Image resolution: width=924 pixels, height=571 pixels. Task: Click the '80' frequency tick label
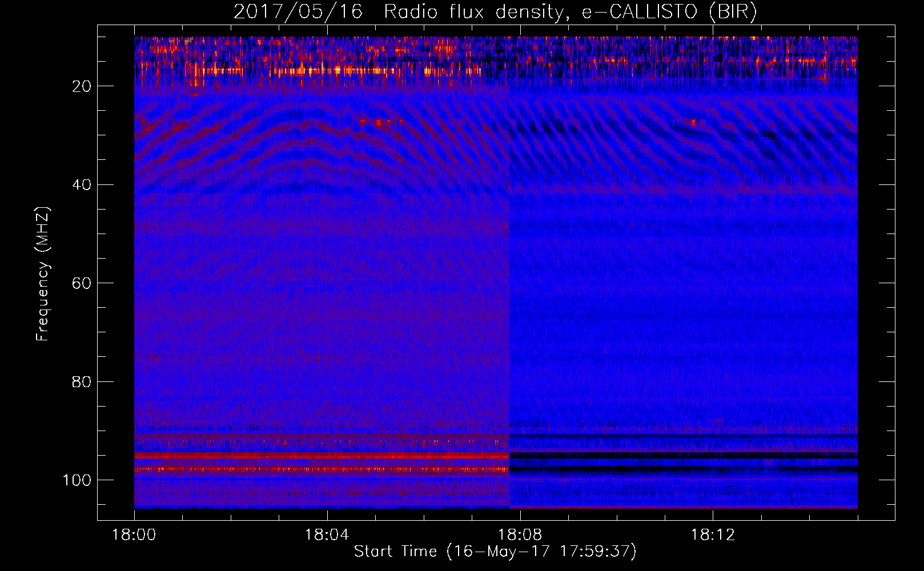click(x=82, y=382)
